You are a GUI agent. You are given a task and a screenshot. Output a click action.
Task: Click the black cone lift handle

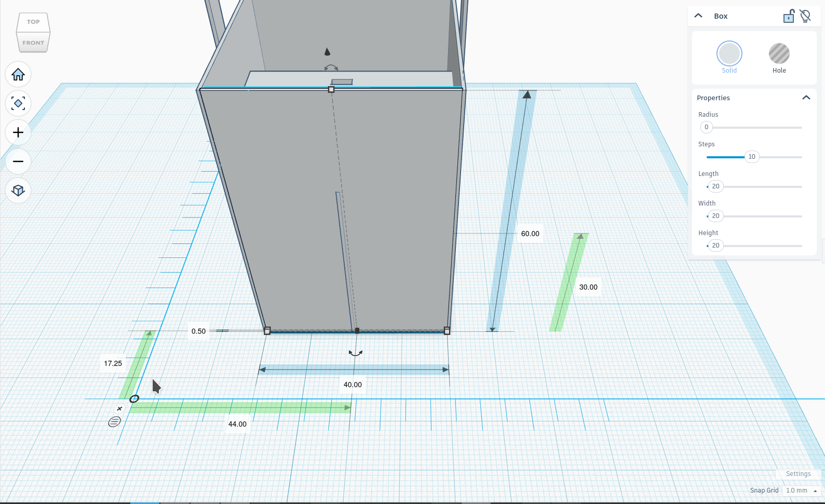(x=327, y=51)
